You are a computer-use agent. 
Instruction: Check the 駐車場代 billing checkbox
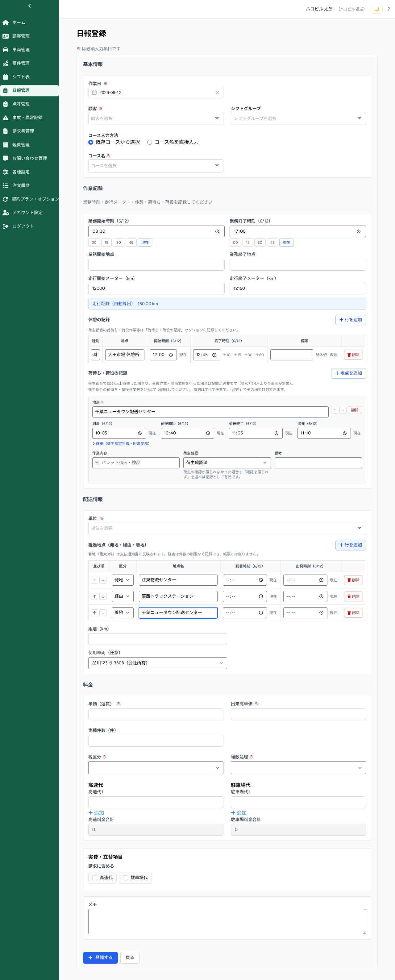click(126, 878)
